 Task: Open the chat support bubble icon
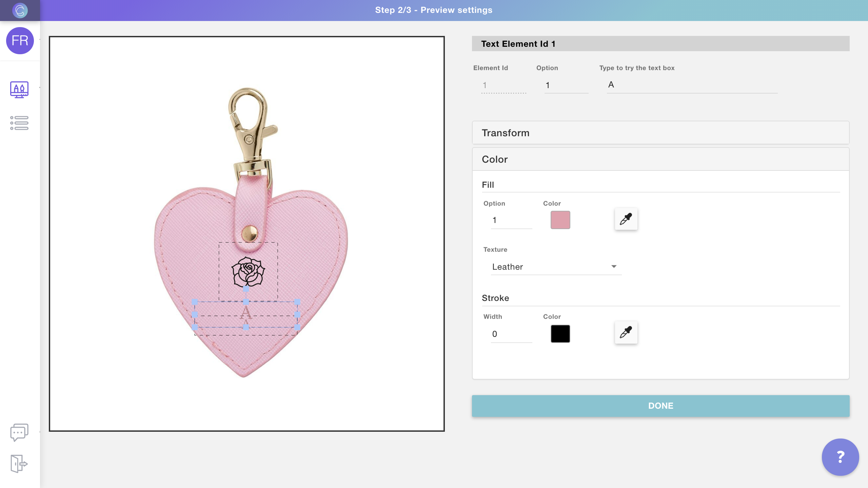19,432
